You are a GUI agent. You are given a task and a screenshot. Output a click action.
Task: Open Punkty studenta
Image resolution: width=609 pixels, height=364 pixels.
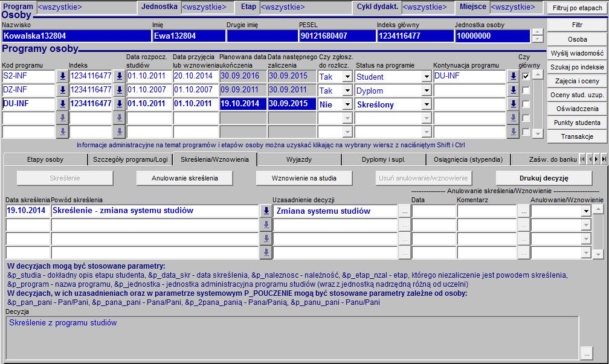[577, 123]
